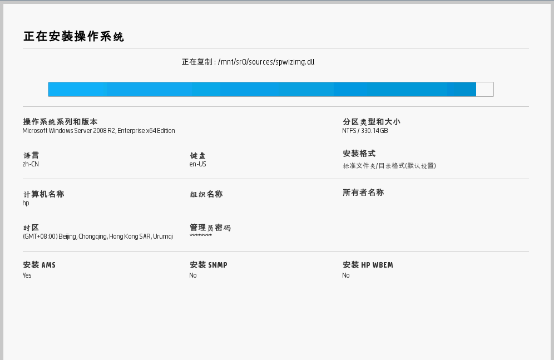Click the '语言' label
554x360 pixels.
(31, 155)
